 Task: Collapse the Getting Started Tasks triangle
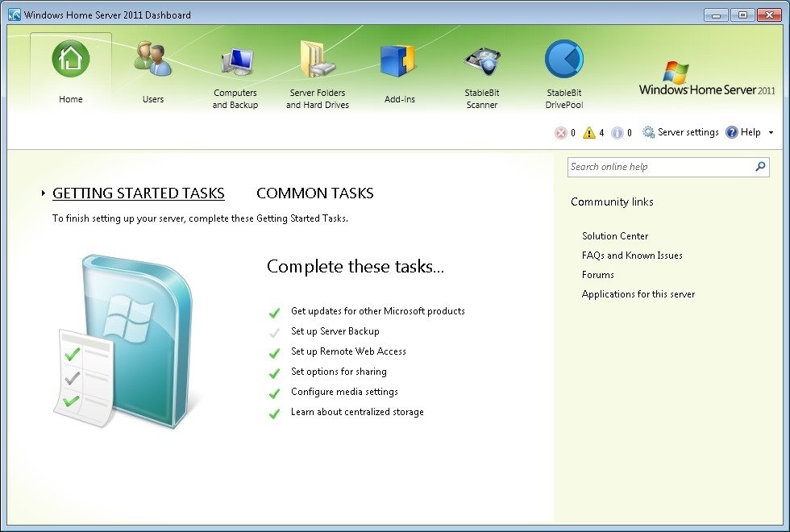coord(44,193)
